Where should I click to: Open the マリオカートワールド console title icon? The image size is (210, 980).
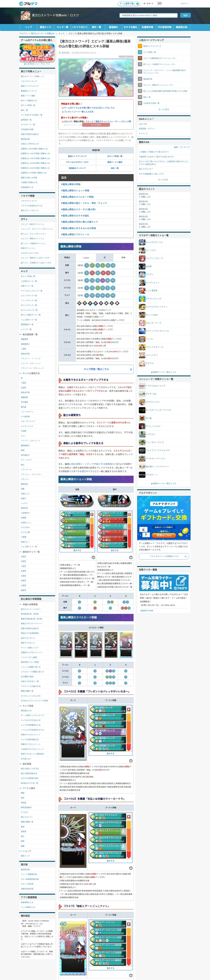click(x=142, y=458)
